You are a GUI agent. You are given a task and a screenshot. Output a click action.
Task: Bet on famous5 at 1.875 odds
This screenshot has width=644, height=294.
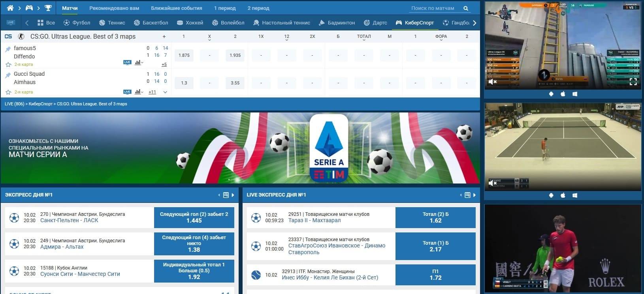coord(184,55)
